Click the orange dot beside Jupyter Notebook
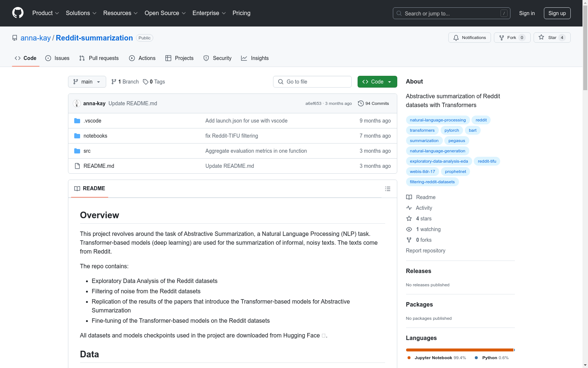 (409, 358)
